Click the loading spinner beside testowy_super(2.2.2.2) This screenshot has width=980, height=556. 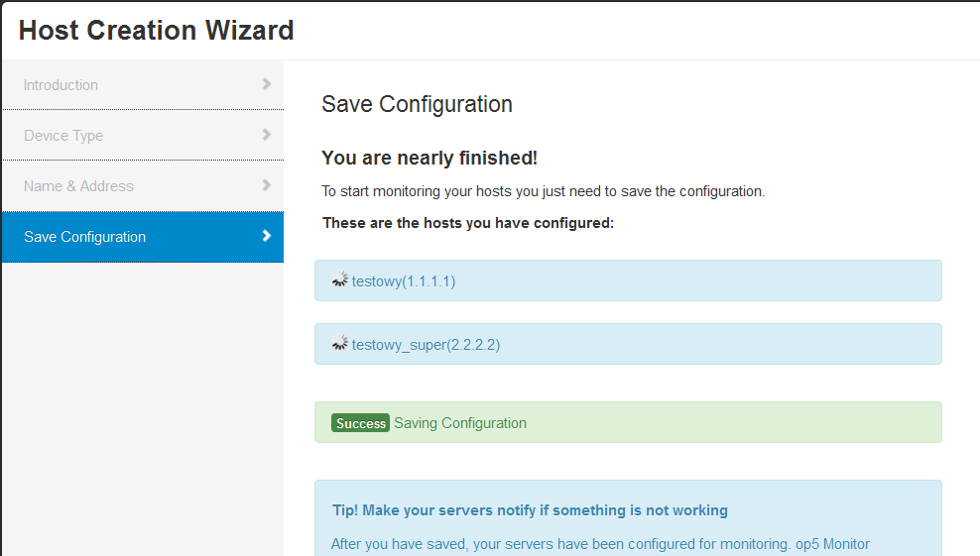pyautogui.click(x=340, y=344)
